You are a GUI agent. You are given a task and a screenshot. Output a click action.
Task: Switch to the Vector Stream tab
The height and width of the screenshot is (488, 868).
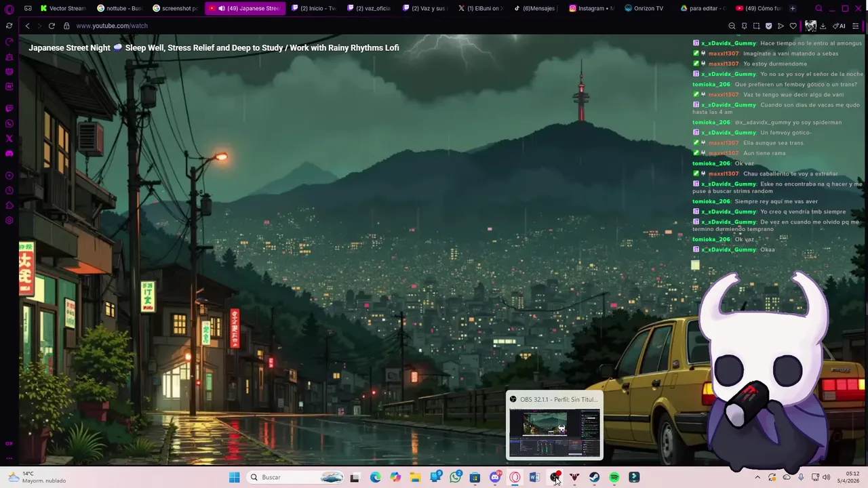pyautogui.click(x=62, y=8)
